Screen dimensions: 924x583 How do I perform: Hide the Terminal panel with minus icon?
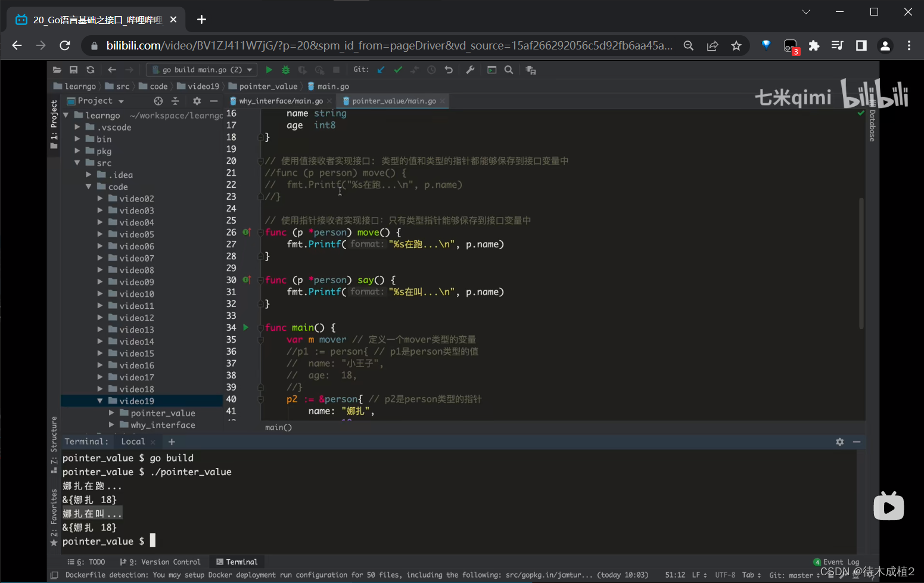(857, 442)
